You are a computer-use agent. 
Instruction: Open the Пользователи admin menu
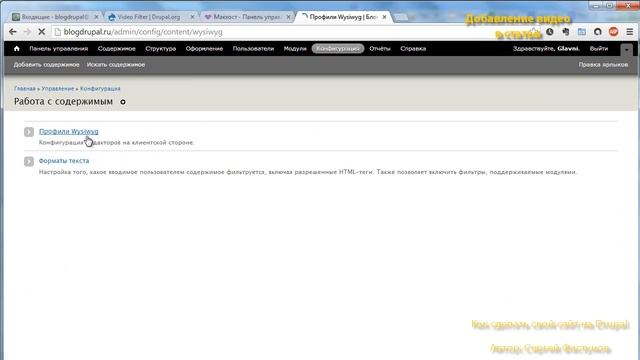pyautogui.click(x=253, y=49)
